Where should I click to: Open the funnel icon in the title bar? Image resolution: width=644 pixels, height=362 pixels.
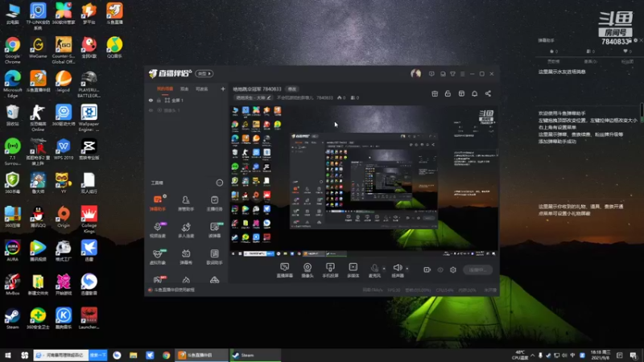[x=452, y=74]
